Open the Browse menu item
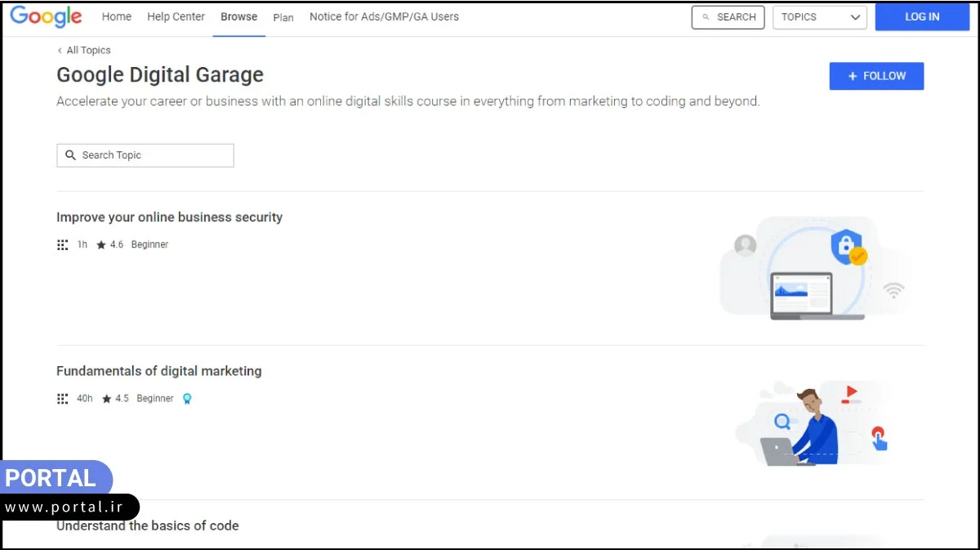This screenshot has width=980, height=550. coord(238,16)
